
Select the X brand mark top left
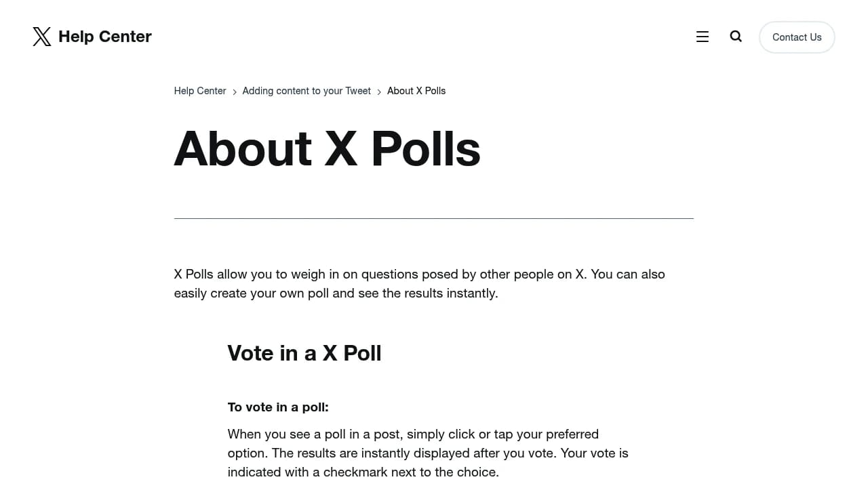point(41,37)
